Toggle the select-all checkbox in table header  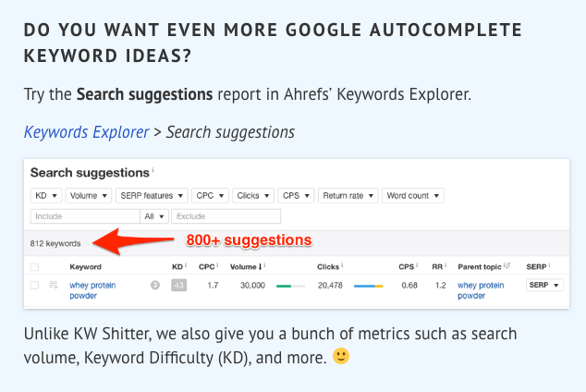pyautogui.click(x=34, y=267)
